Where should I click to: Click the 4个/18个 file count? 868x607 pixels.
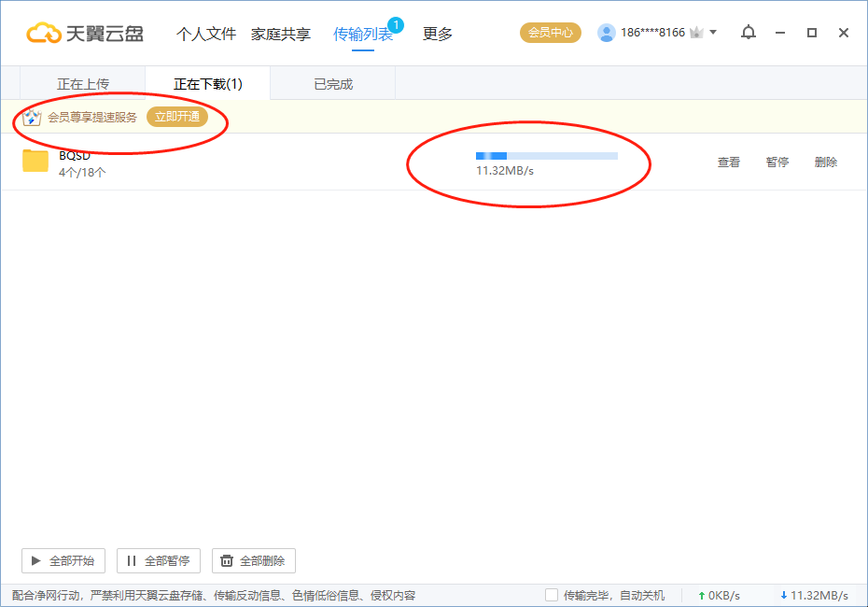[x=82, y=172]
